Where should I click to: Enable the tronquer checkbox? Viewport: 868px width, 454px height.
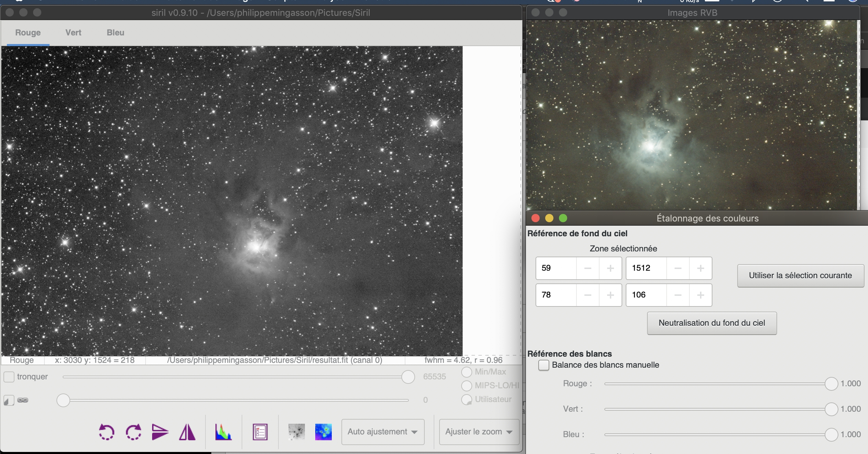pos(9,377)
